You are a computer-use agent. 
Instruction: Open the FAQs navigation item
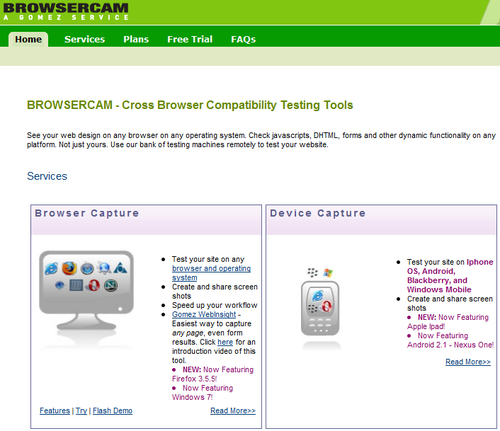[243, 39]
